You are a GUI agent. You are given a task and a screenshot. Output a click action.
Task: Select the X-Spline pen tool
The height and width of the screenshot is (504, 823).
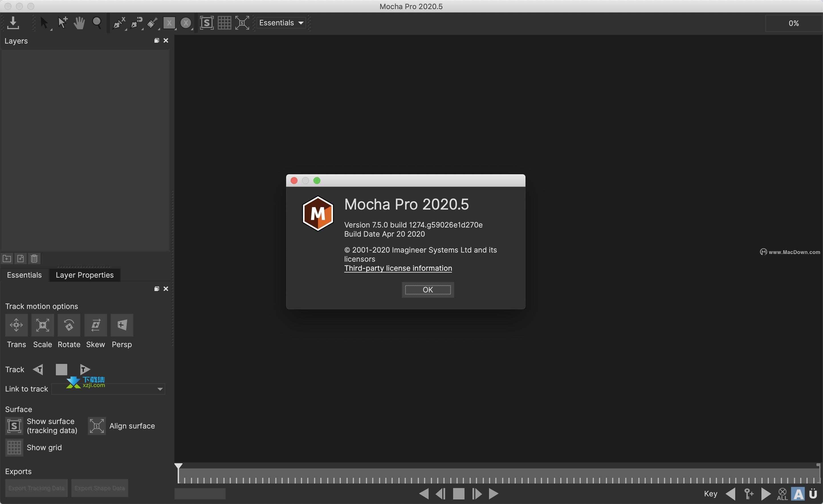[119, 23]
